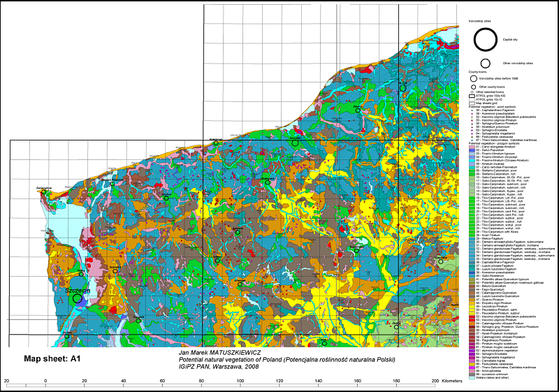
Task: Click point symbol for 67 Thero-Salicornietea
Action: tap(472, 140)
